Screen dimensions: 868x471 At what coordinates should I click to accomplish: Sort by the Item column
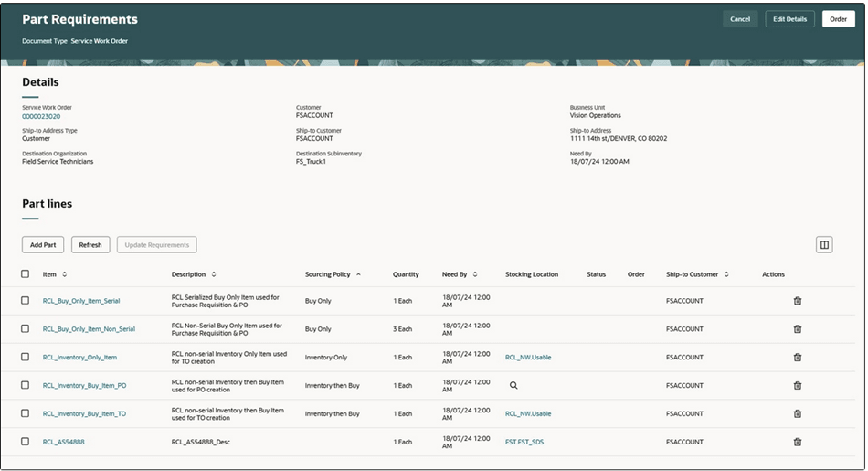pos(64,274)
